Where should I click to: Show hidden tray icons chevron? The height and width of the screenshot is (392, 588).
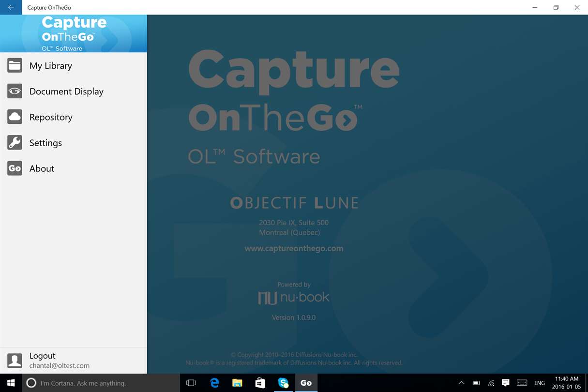coord(461,383)
